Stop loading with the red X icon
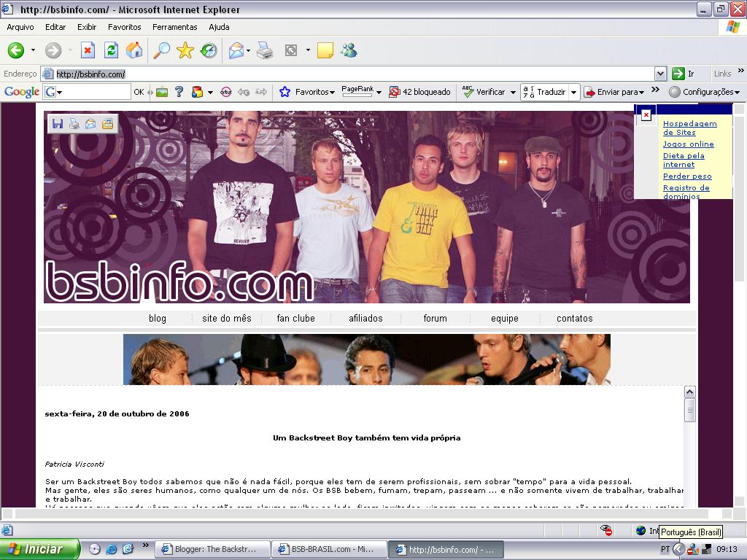Image resolution: width=747 pixels, height=560 pixels. tap(88, 50)
